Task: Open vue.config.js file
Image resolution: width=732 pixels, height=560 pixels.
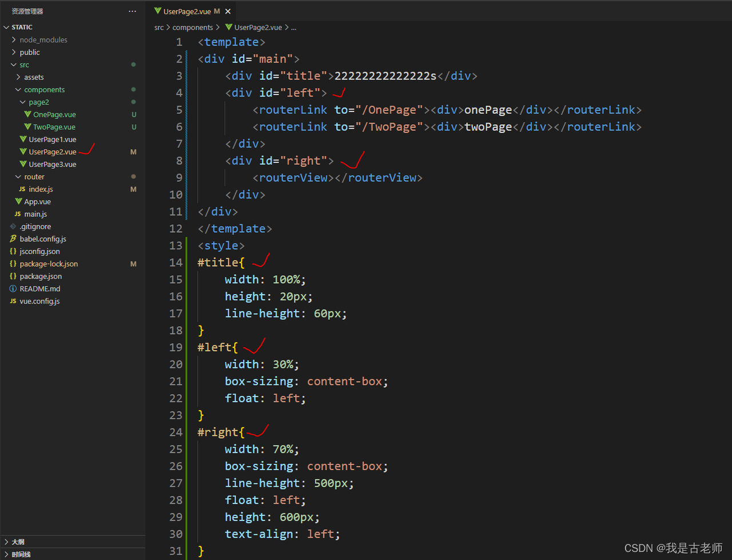Action: point(39,301)
